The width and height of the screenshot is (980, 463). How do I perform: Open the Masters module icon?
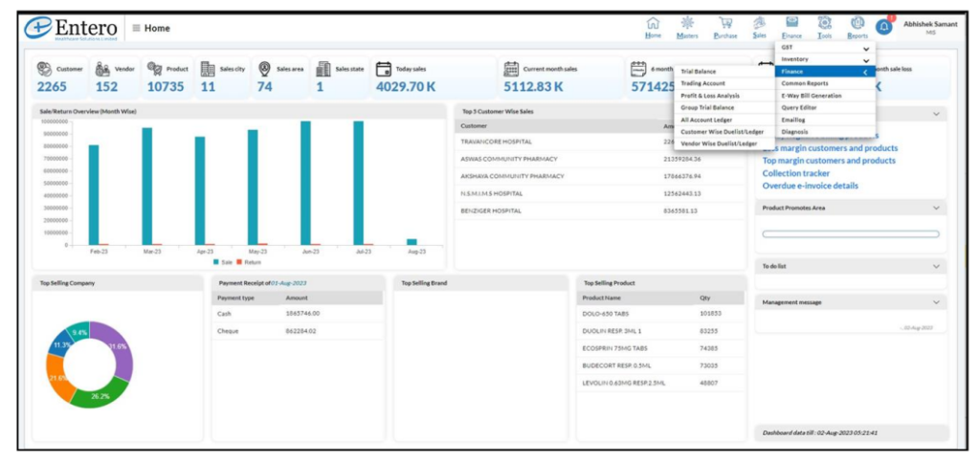(687, 24)
